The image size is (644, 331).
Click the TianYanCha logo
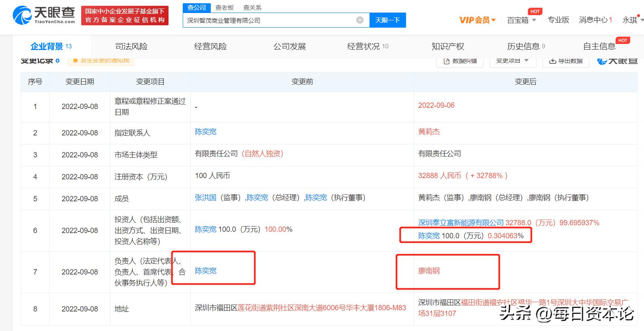click(x=44, y=15)
